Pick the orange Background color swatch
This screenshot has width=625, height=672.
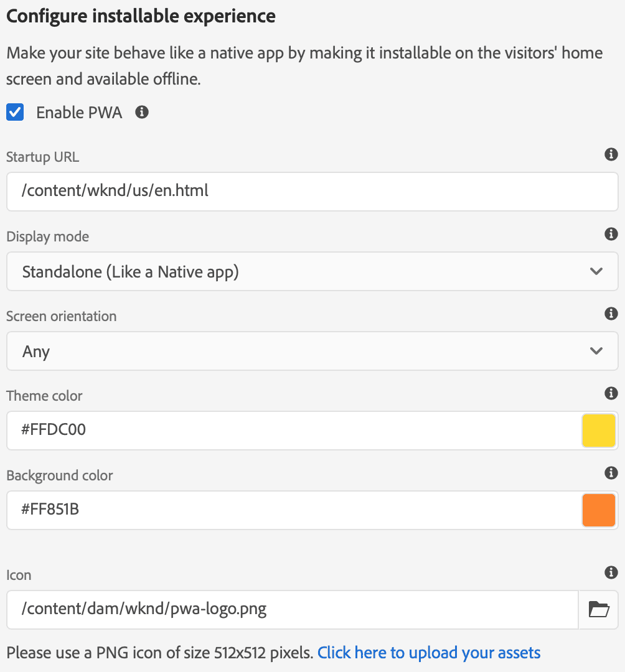598,510
